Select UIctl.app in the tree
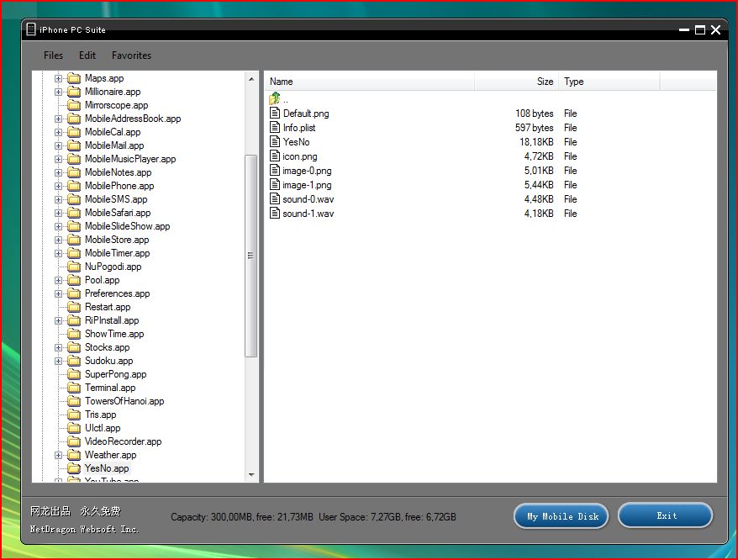Screen dimensions: 738x560 click(x=103, y=428)
